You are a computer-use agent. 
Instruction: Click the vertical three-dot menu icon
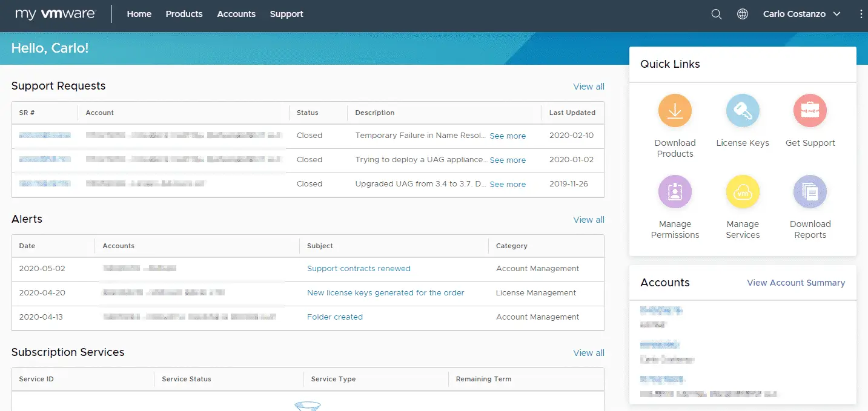pyautogui.click(x=861, y=14)
